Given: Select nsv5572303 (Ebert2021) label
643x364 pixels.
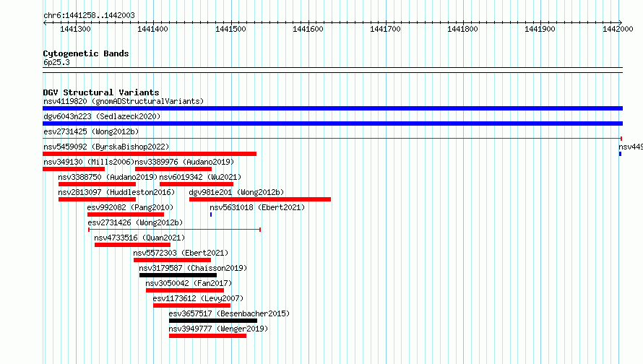Looking at the screenshot, I should 181,253.
